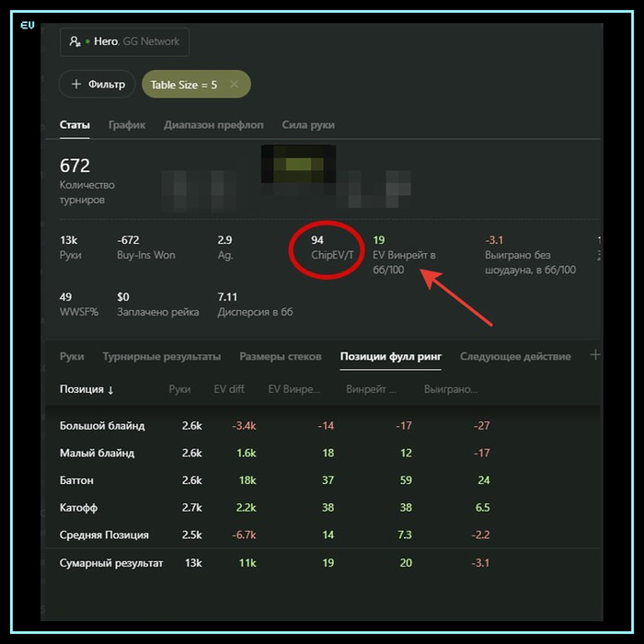Click the 672 Количество турниров stat
This screenshot has width=644, height=644.
[x=87, y=181]
